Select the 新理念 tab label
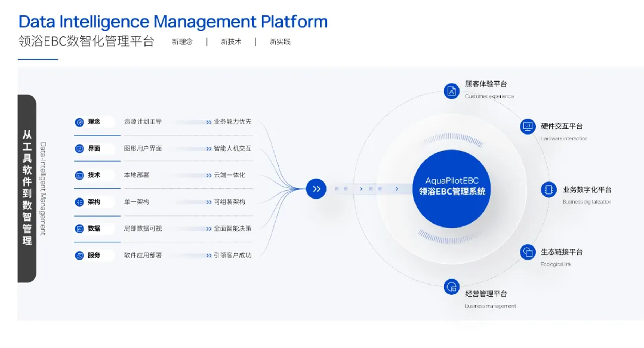 click(182, 42)
